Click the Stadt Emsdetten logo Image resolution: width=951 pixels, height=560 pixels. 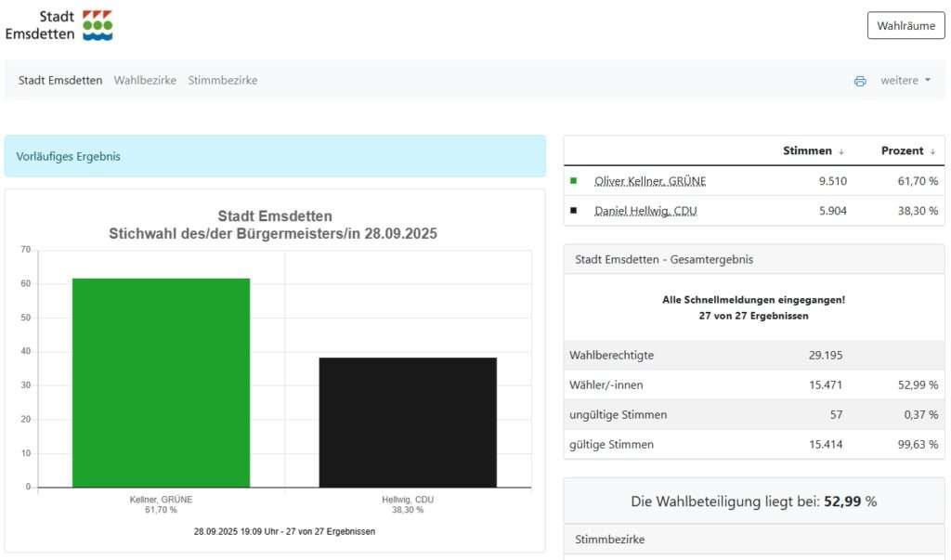coord(59,25)
